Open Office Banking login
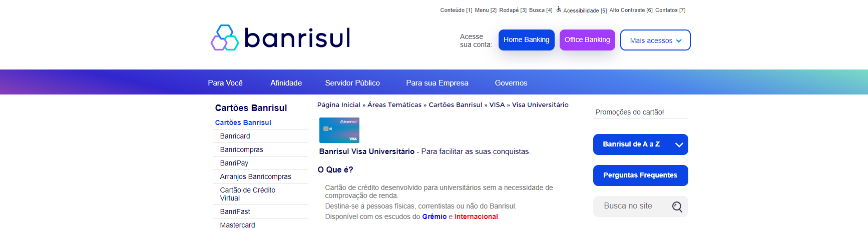 587,40
